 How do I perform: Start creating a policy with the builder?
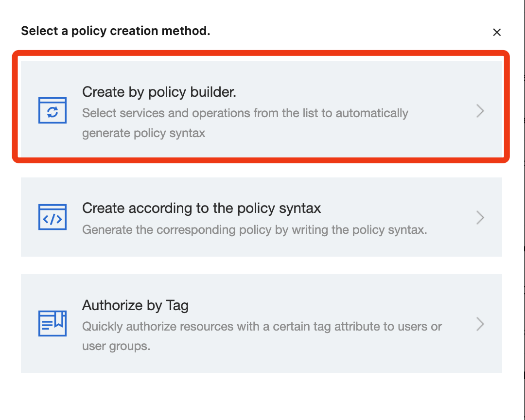[x=261, y=106]
